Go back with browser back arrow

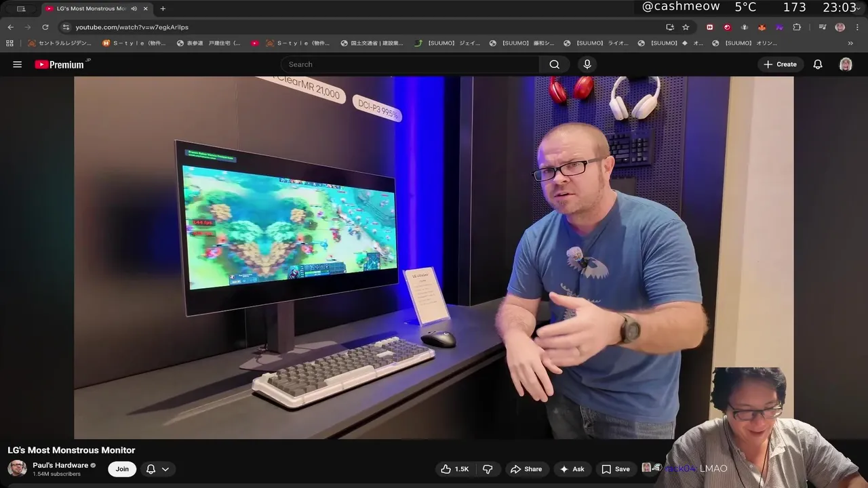[x=10, y=27]
